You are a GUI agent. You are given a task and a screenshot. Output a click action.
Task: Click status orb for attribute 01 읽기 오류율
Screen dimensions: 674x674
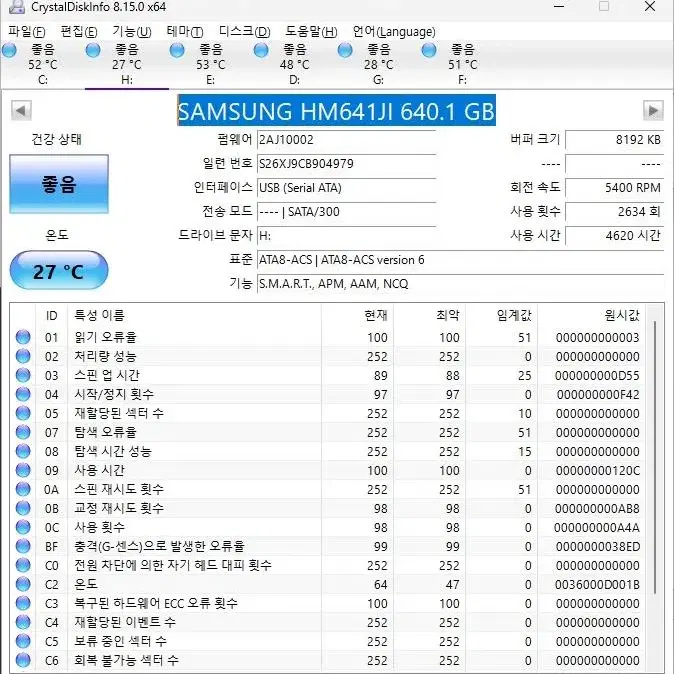pyautogui.click(x=23, y=337)
